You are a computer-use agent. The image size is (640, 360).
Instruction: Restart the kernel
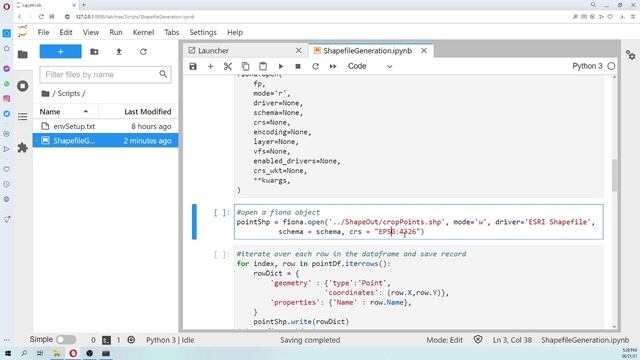(316, 66)
